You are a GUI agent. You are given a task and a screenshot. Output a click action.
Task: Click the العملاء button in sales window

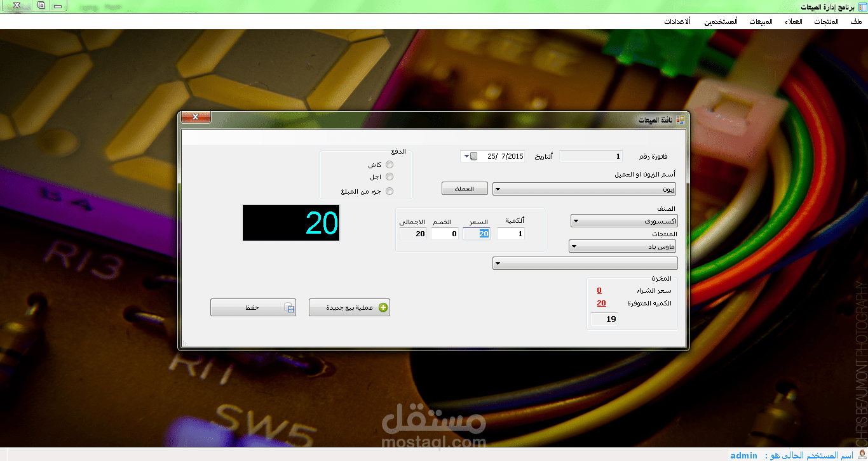[x=465, y=189]
